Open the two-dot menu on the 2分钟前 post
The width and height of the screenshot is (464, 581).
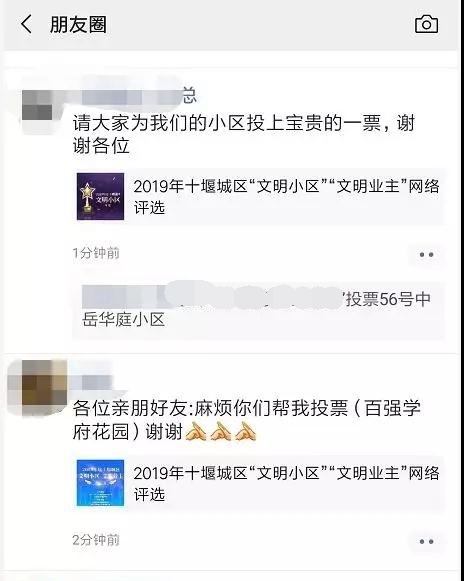point(426,541)
